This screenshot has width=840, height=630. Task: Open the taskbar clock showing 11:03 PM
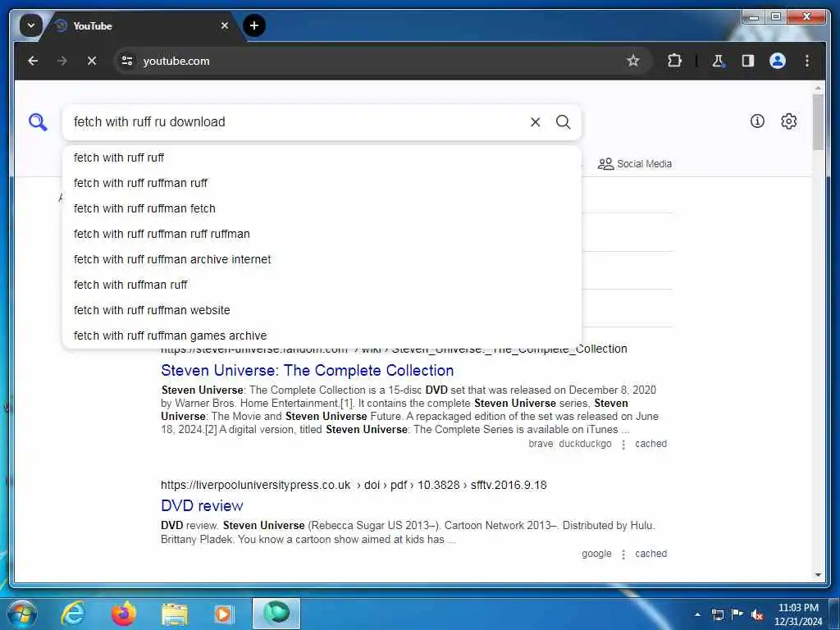[x=798, y=614]
